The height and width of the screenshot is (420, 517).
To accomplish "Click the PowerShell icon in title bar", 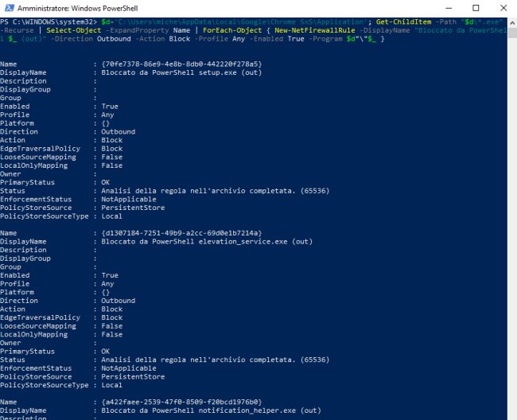I will click(x=10, y=8).
